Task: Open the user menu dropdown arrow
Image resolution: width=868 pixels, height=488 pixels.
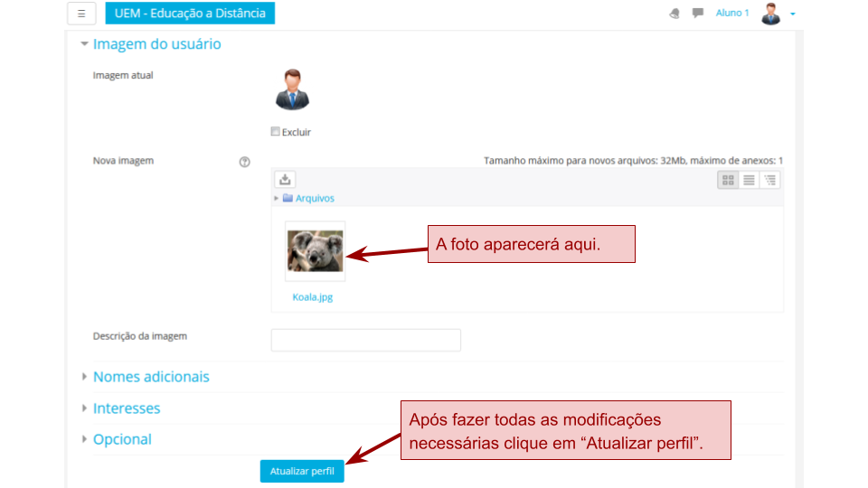Action: (x=793, y=14)
